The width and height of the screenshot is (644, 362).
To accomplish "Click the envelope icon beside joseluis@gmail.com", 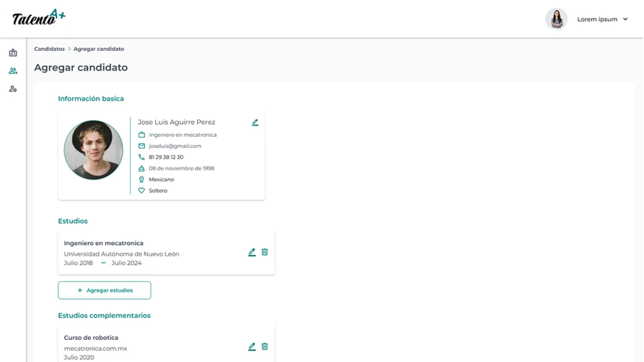I will [141, 146].
